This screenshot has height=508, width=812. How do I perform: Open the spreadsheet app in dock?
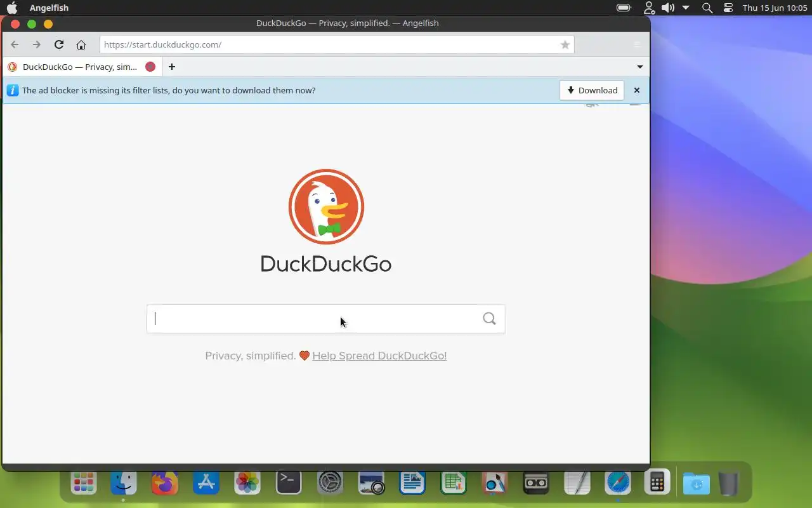[x=454, y=483]
